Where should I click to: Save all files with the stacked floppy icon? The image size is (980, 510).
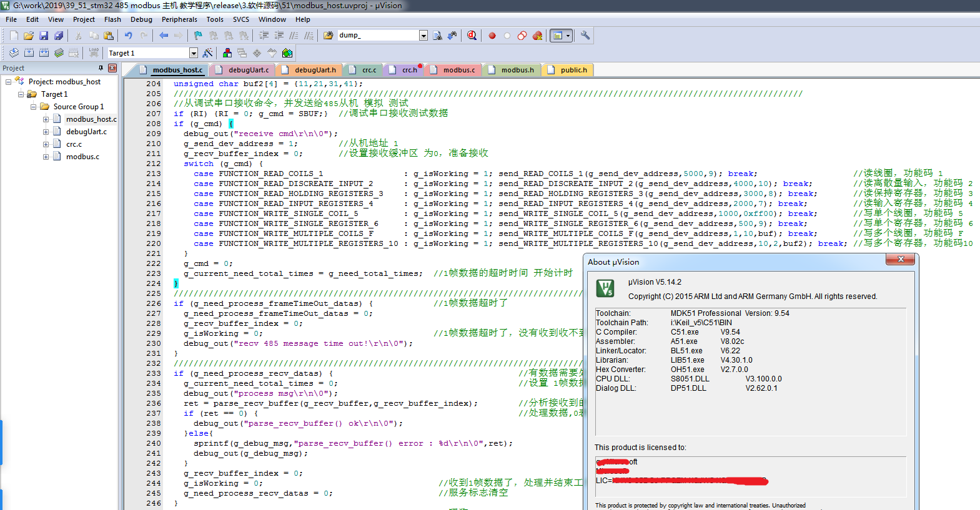click(x=59, y=36)
